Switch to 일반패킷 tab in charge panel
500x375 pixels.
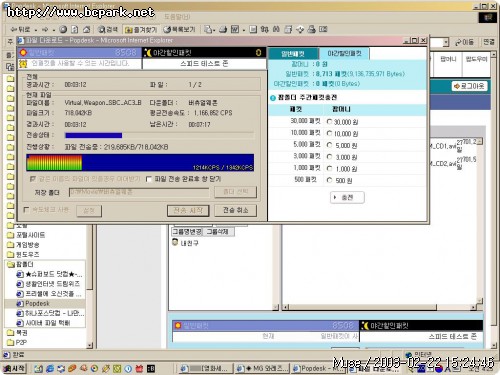click(293, 54)
